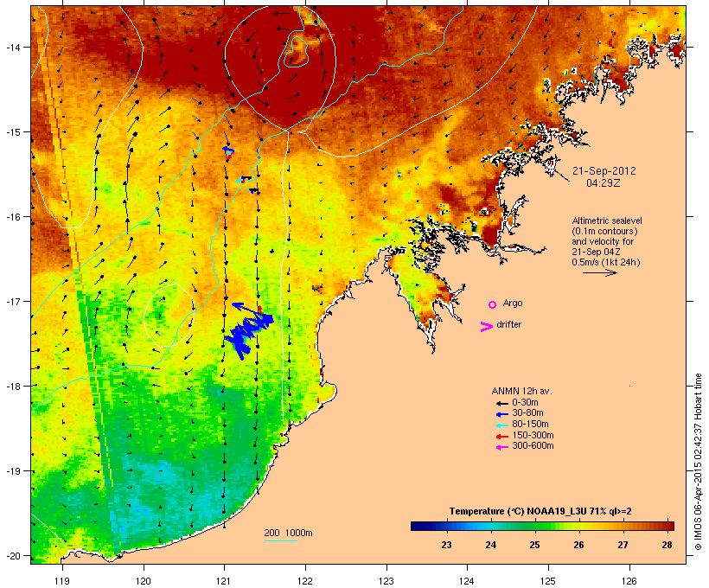709x588 pixels.
Task: Click the Temperature NOAA19_L3U colorbar title
Action: [540, 511]
